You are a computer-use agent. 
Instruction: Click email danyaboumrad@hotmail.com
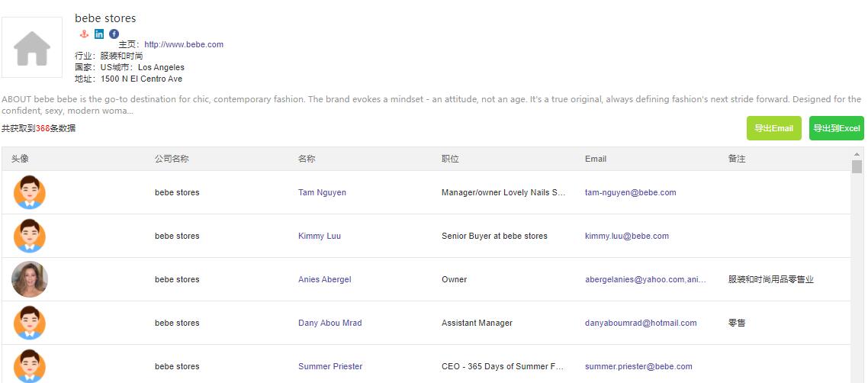pyautogui.click(x=640, y=323)
